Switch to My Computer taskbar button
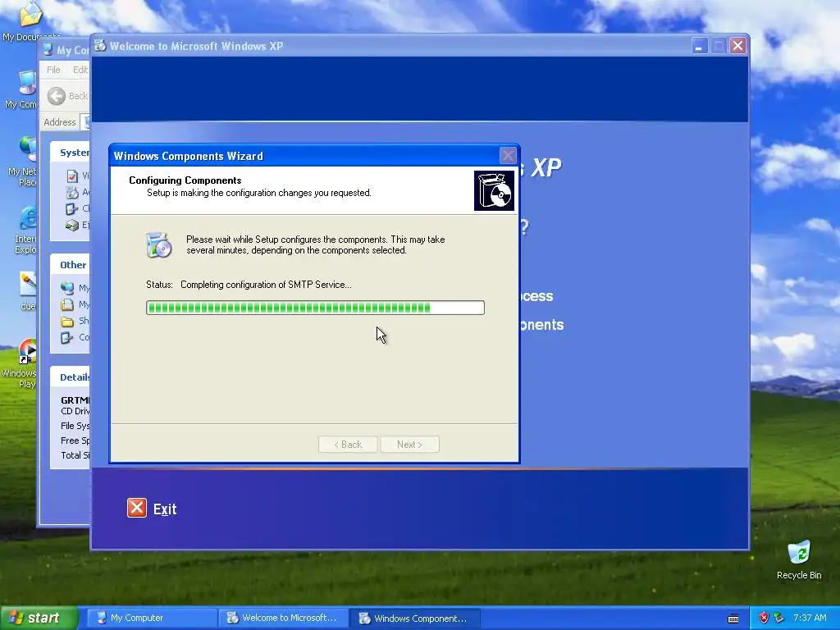The width and height of the screenshot is (840, 630). pos(151,618)
